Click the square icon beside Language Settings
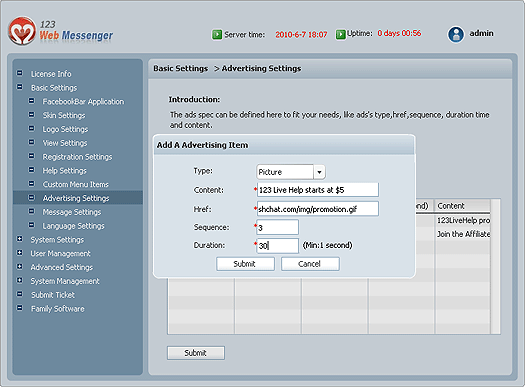 (31, 225)
